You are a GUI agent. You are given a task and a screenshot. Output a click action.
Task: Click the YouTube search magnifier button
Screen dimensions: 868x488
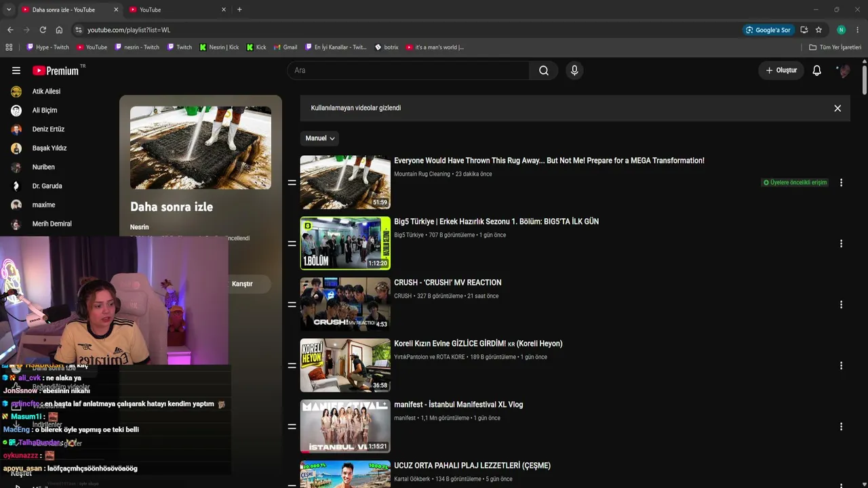544,70
